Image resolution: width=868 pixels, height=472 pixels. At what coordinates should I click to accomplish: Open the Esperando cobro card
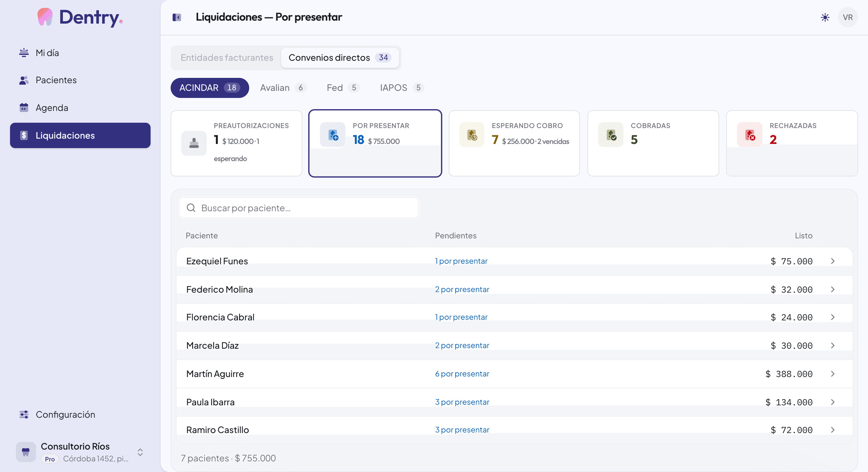(514, 143)
